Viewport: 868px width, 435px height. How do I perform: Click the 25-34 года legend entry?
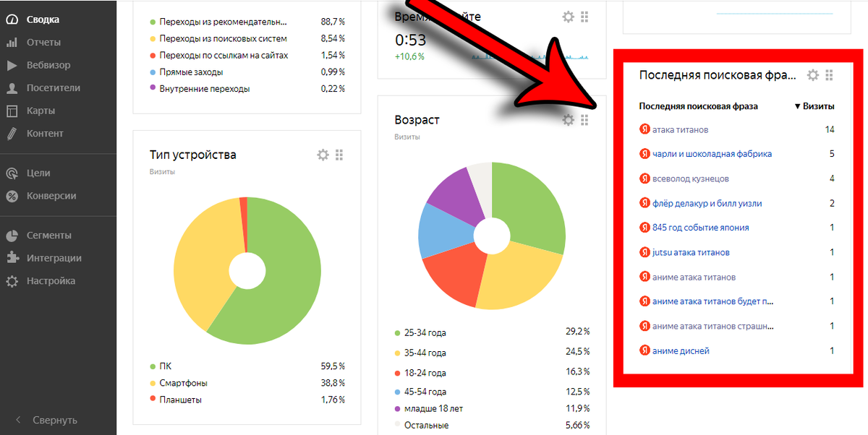[x=425, y=333]
